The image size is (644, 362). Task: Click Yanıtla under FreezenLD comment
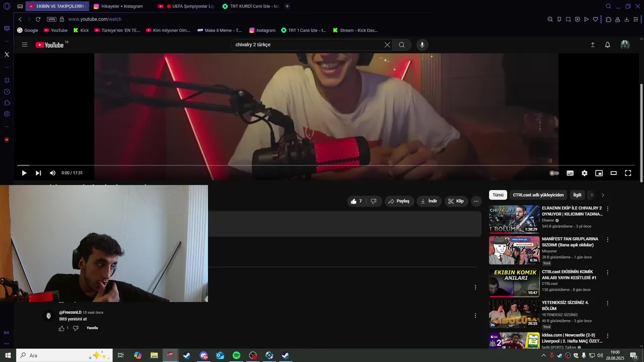[x=92, y=328]
